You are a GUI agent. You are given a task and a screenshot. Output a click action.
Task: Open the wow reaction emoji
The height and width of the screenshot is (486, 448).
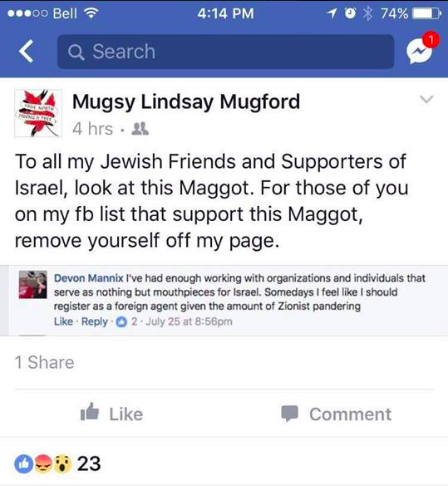coord(62,464)
